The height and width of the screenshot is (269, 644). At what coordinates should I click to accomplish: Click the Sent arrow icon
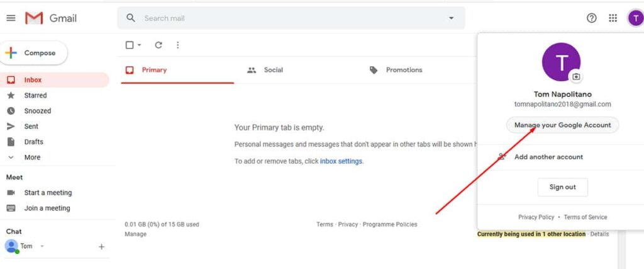point(11,126)
